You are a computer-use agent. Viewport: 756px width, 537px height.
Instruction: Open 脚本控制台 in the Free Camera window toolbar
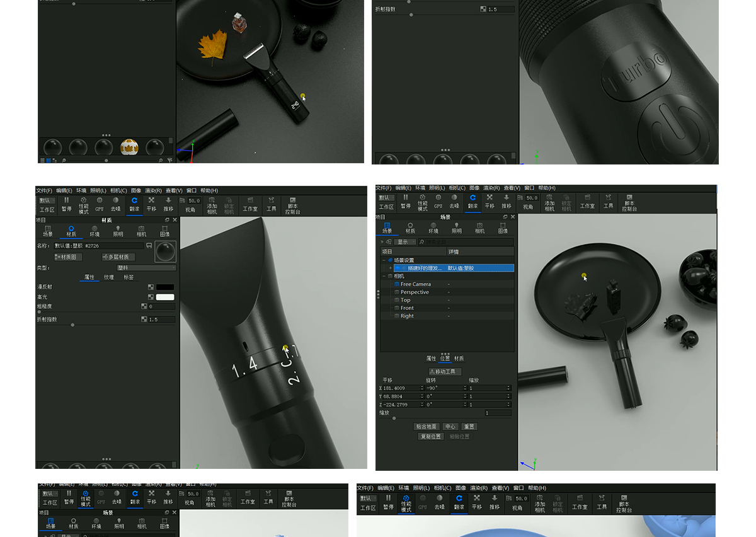pyautogui.click(x=629, y=203)
